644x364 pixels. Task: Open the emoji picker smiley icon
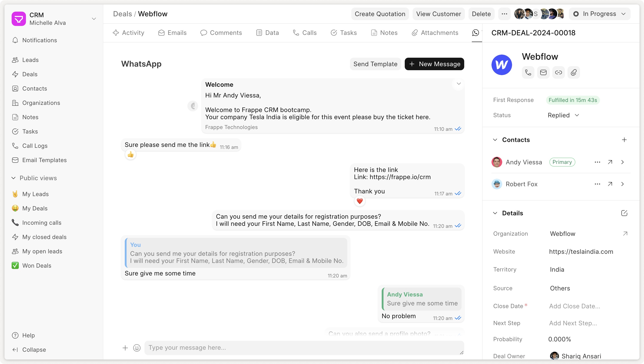pyautogui.click(x=137, y=348)
